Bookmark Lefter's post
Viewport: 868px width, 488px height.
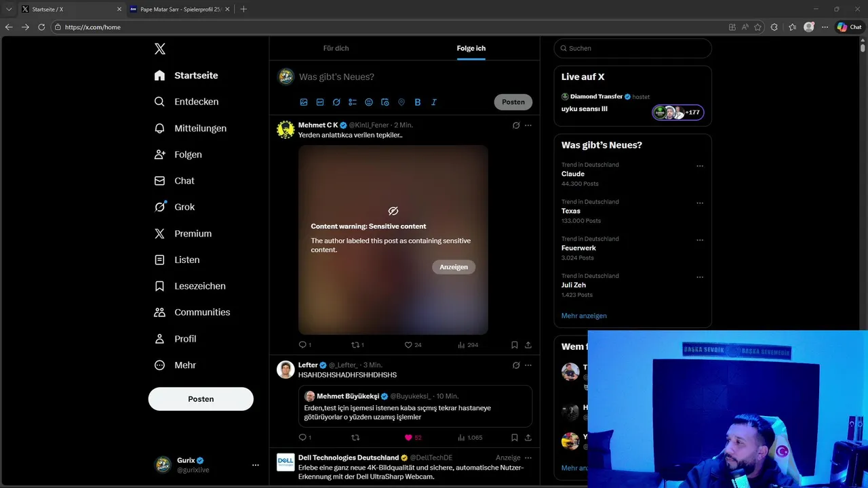coord(515,438)
